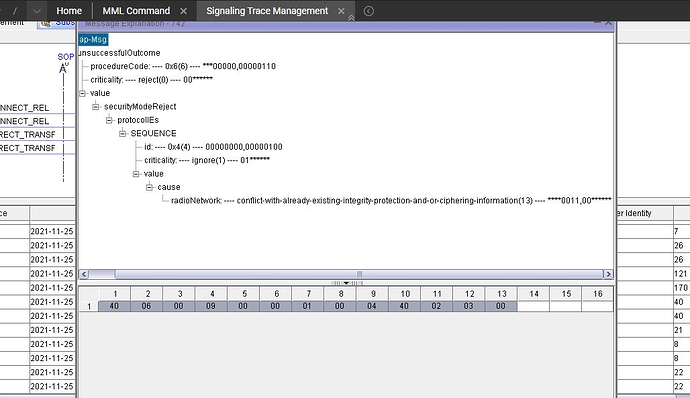Select hex byte 04 in column 9
The image size is (690, 398).
[x=372, y=306]
